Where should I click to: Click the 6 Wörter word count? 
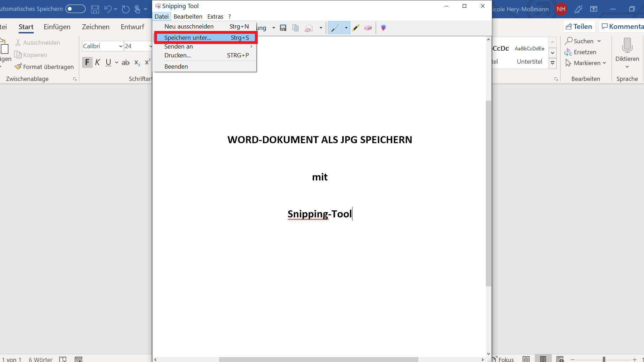point(40,359)
